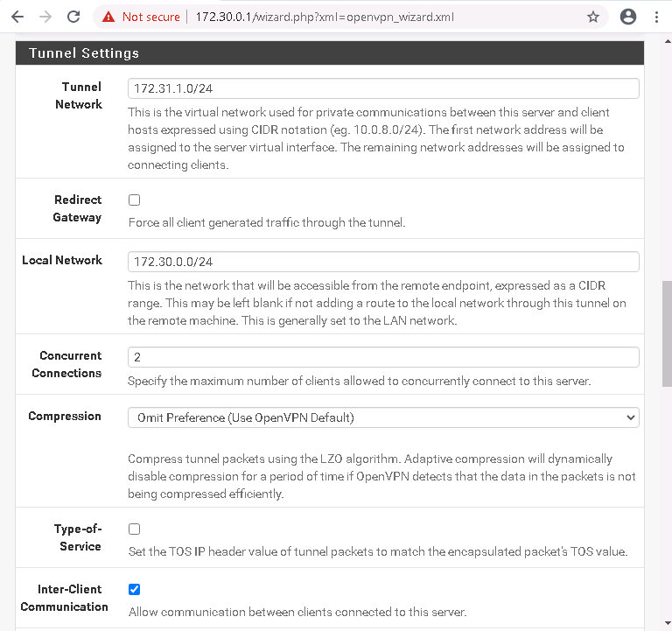Click the Tunnel Network label
Screen dimensions: 672x631
(x=79, y=95)
